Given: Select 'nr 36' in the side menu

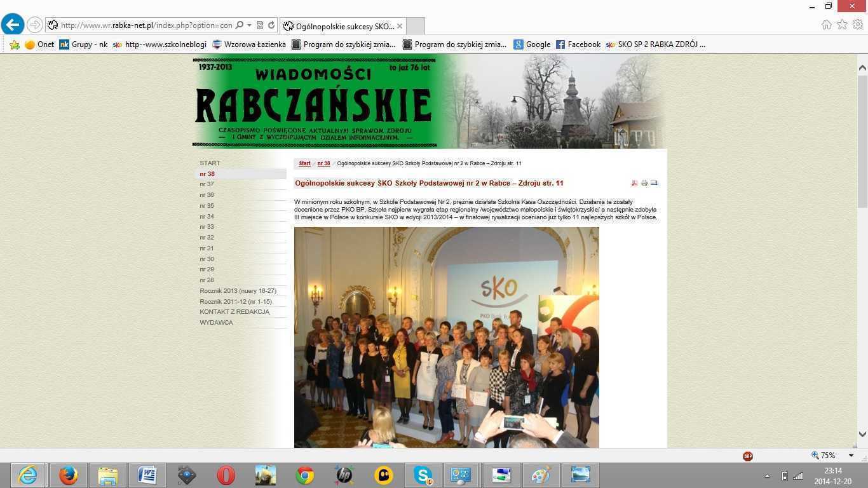Looking at the screenshot, I should pos(207,195).
